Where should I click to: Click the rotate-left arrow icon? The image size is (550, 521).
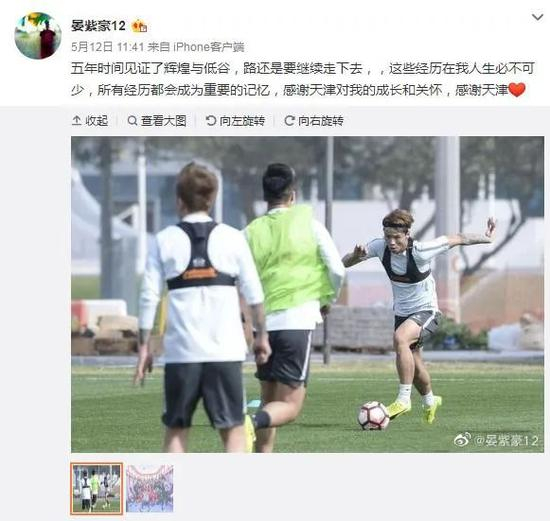click(x=211, y=121)
